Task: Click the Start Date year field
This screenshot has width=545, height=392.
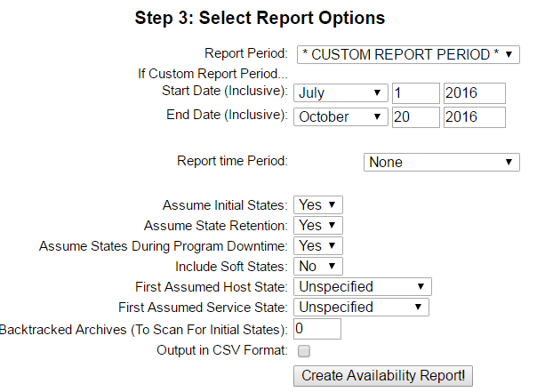Action: click(x=473, y=92)
